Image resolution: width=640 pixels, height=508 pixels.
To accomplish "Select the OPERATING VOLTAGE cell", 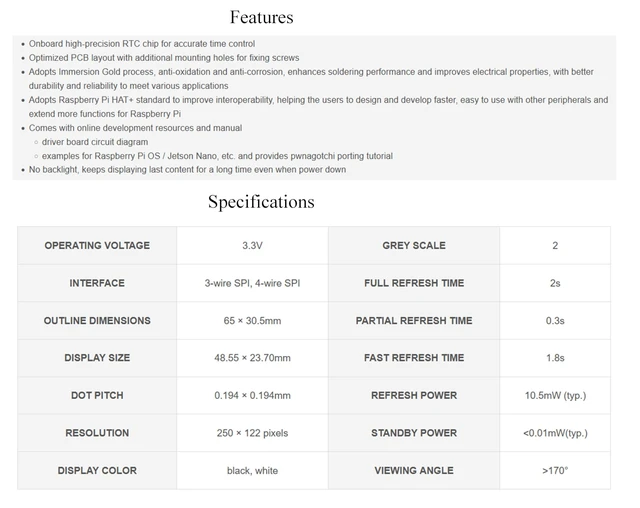I will [x=97, y=246].
